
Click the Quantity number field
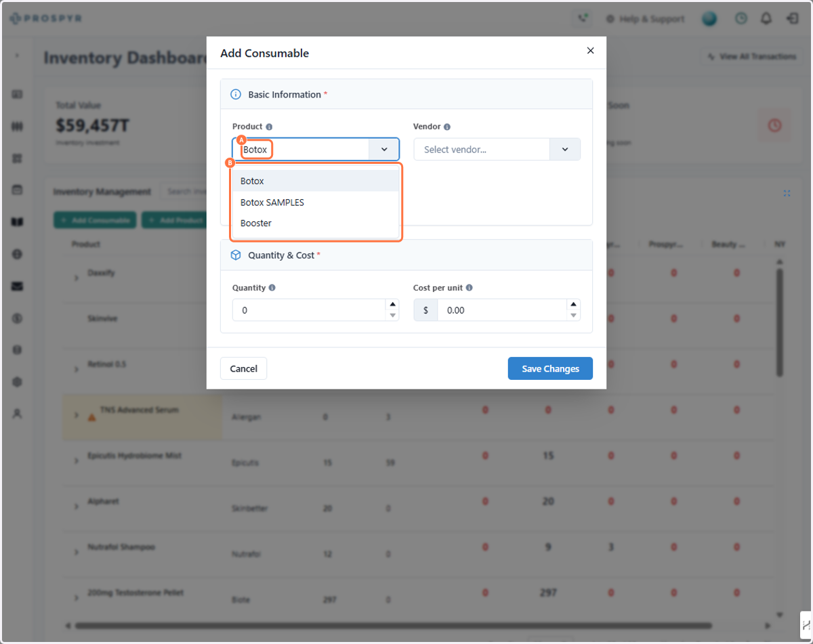pos(309,310)
